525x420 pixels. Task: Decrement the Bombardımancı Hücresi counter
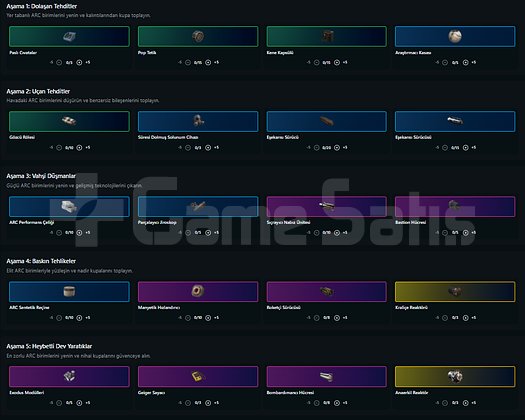click(x=316, y=403)
